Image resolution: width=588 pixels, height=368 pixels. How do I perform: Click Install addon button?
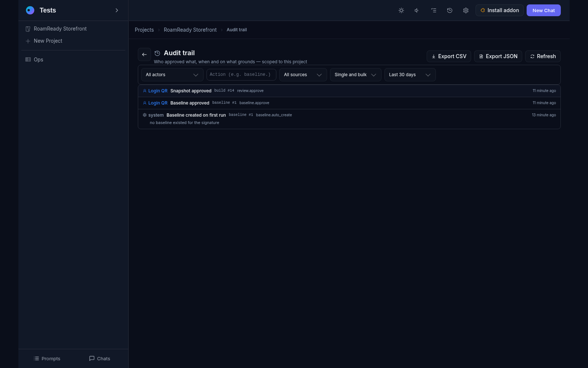pyautogui.click(x=499, y=10)
